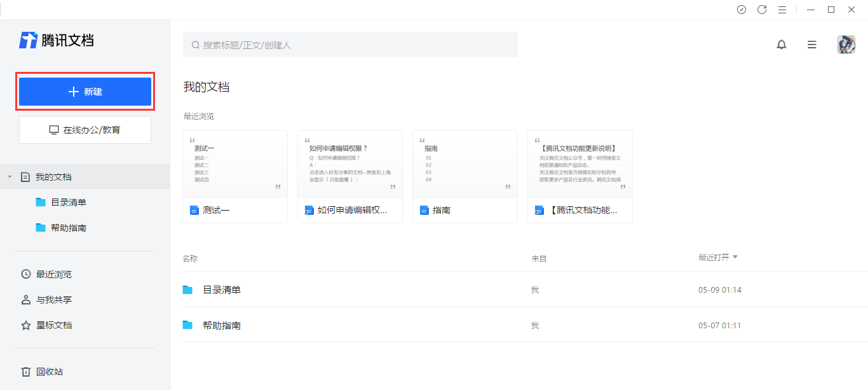This screenshot has height=390, width=868.
Task: Click the 我的文档 page heading
Action: (x=207, y=87)
